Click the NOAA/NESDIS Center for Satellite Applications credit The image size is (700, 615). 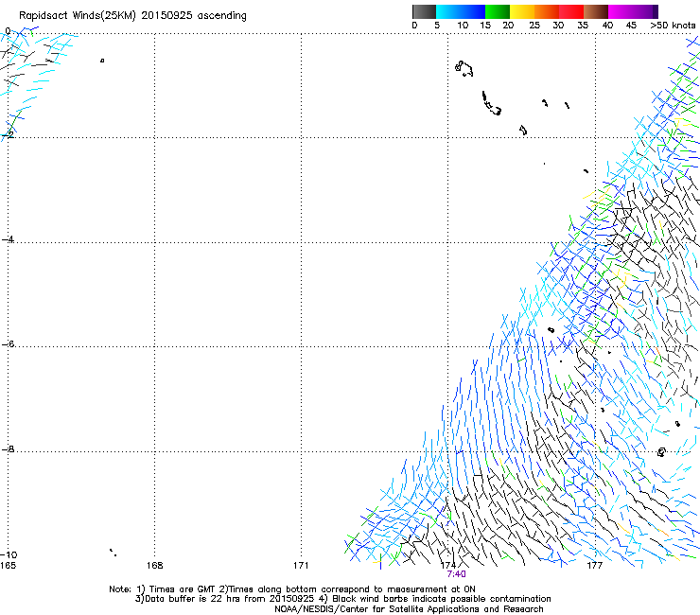click(409, 609)
